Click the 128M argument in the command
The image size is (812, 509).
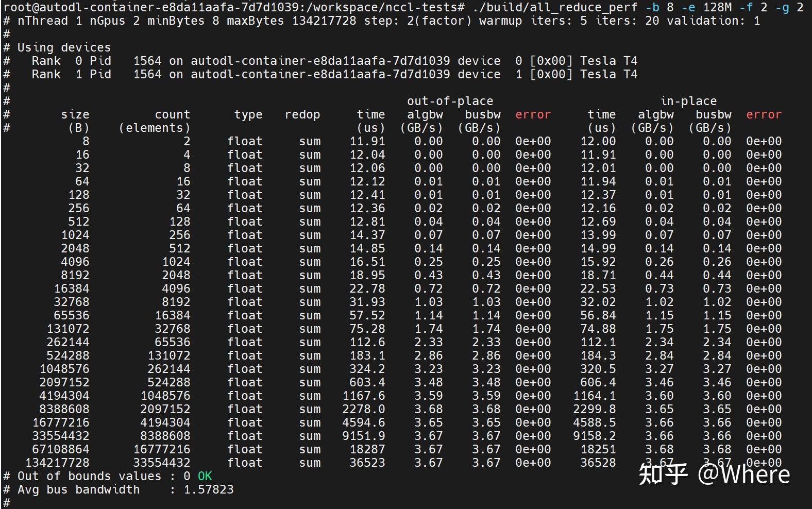pyautogui.click(x=717, y=7)
